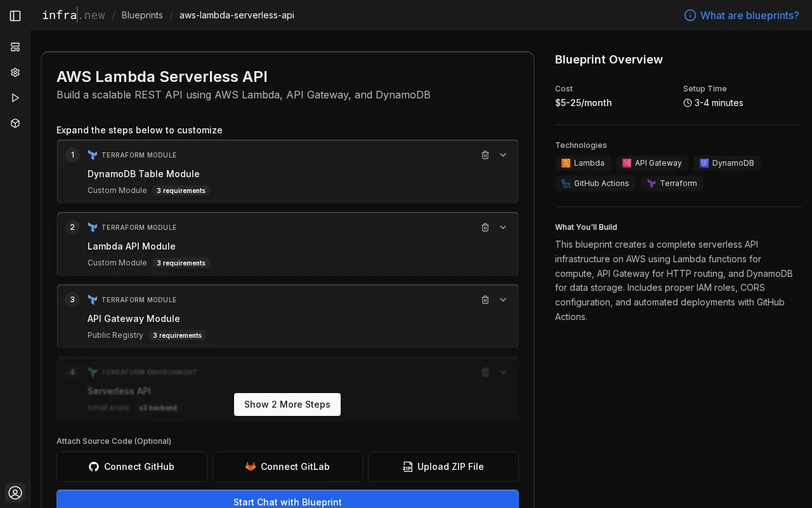The width and height of the screenshot is (812, 508).
Task: Open the dashboard layout icon in sidebar
Action: (x=15, y=47)
